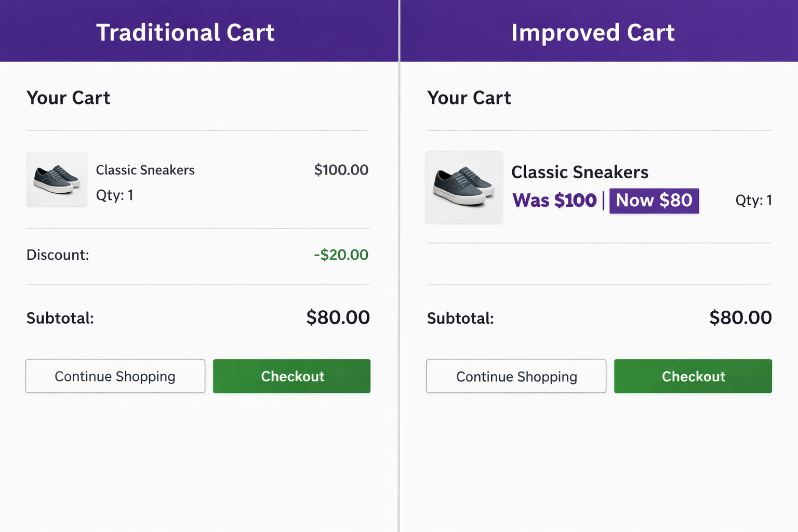798x532 pixels.
Task: Click the Now $80 price badge
Action: (654, 201)
